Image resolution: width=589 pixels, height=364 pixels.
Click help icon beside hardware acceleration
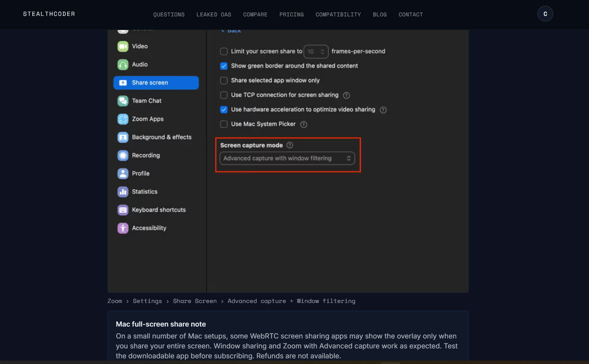pos(383,110)
